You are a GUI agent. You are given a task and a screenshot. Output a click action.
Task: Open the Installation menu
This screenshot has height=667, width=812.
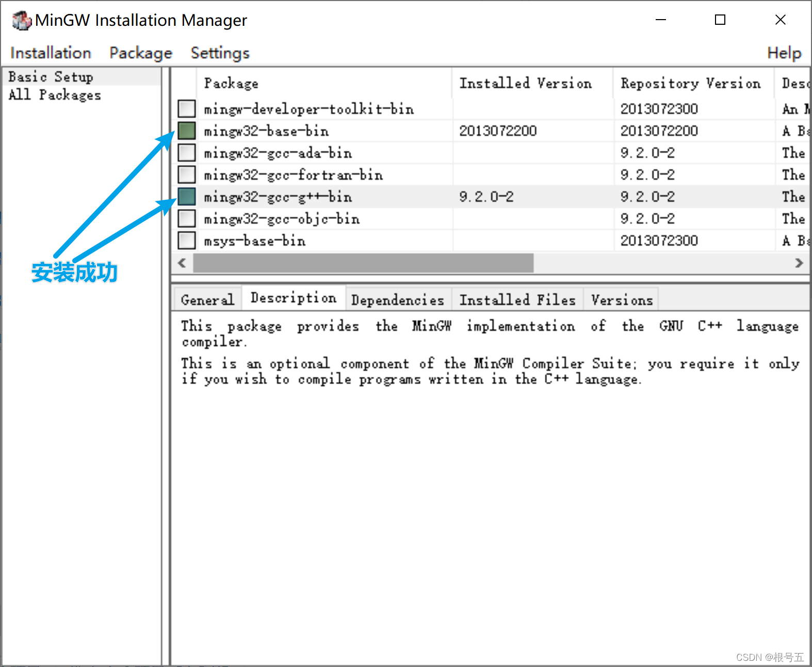click(x=51, y=53)
